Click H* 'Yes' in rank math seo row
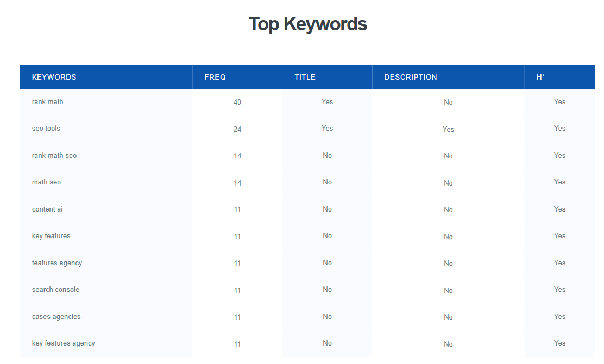The image size is (604, 364). (x=559, y=156)
